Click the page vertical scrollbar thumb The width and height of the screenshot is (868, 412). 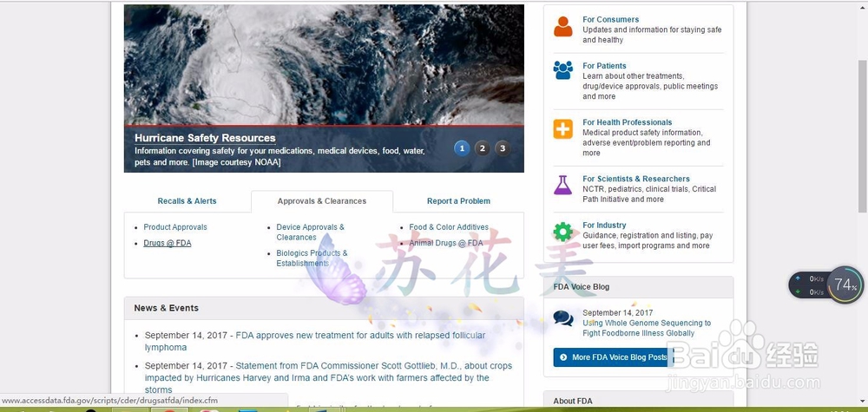click(862, 135)
